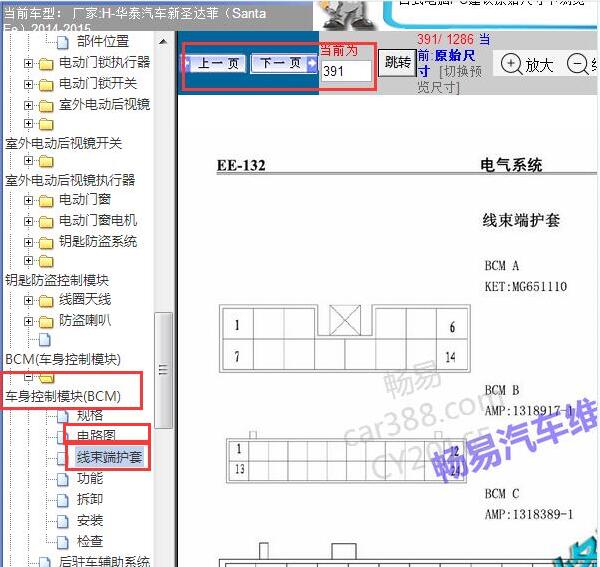Screen dimensions: 600x567
Task: Click the 检查 page icon
Action: (63, 542)
